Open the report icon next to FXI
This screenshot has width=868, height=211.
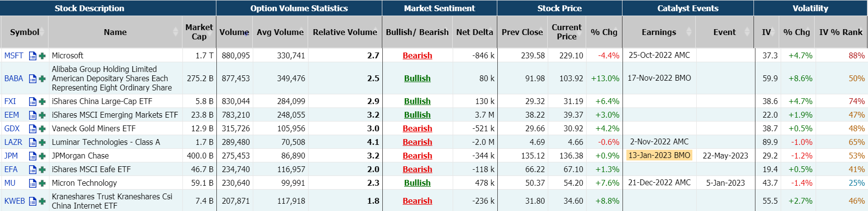click(x=33, y=102)
